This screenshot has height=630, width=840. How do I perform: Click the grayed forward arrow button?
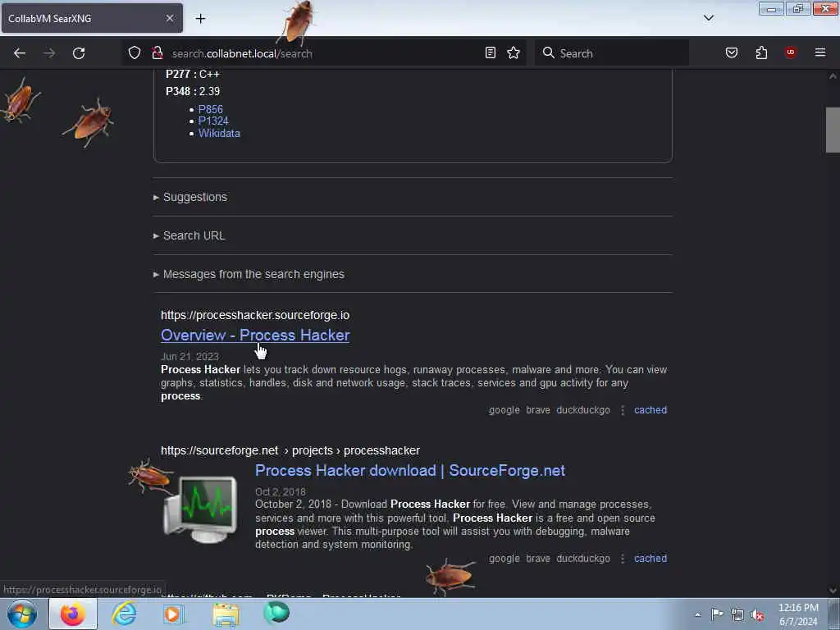(x=49, y=53)
